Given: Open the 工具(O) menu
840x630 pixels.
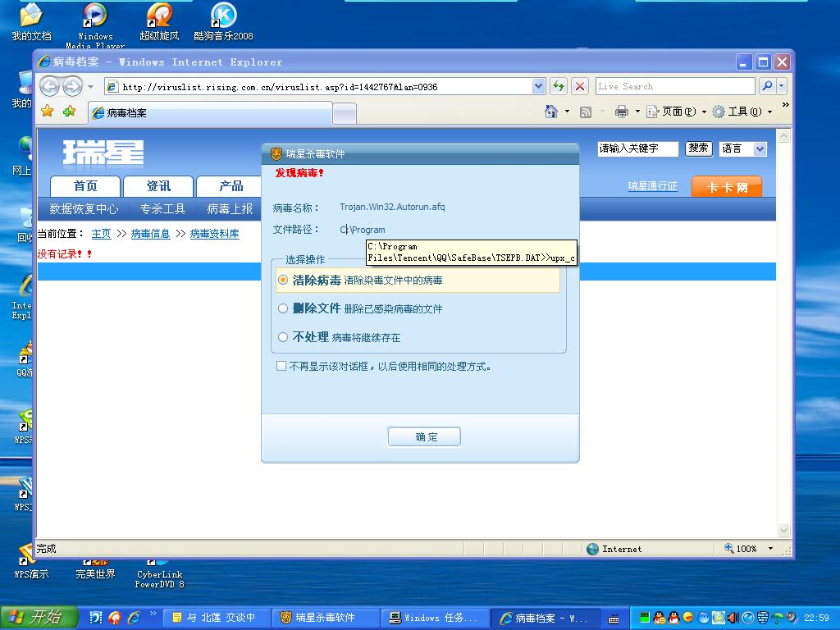Looking at the screenshot, I should click(x=742, y=112).
